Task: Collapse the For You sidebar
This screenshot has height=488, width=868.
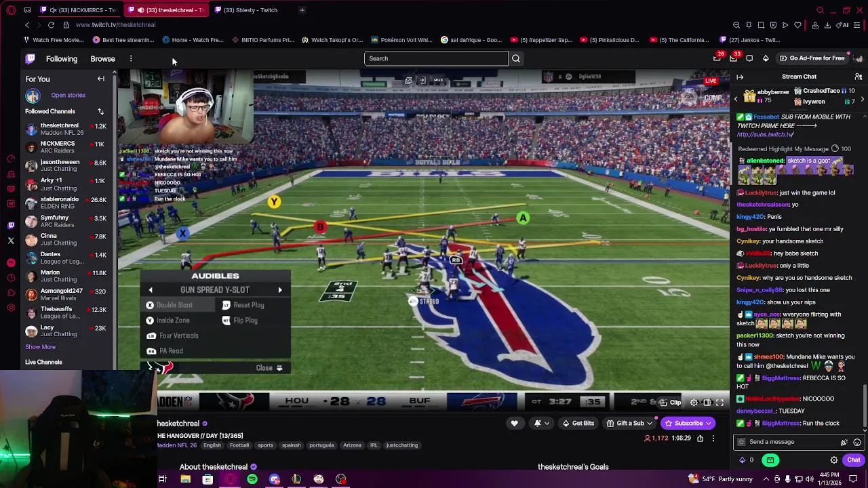Action: 101,79
